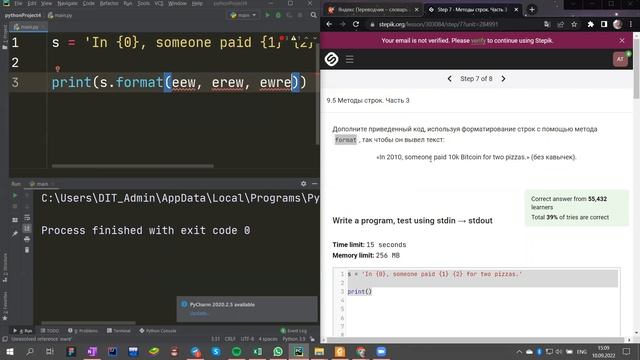
Task: Start debugging with the bug icon
Action: click(278, 15)
